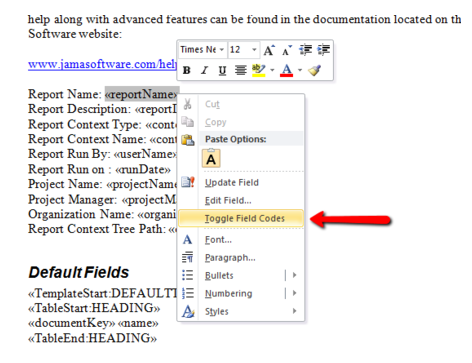Select the Format Painter brush
This screenshot has height=363, width=472.
[315, 70]
